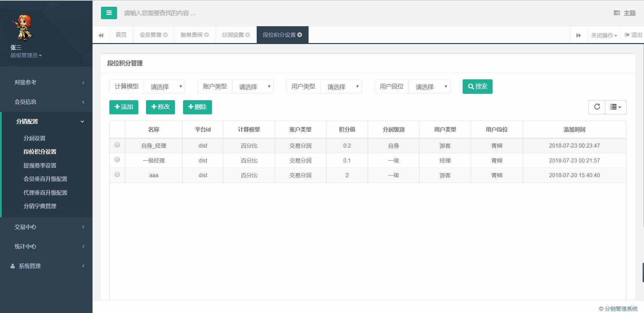644x313 pixels.
Task: Click the user avatar image
Action: click(23, 28)
